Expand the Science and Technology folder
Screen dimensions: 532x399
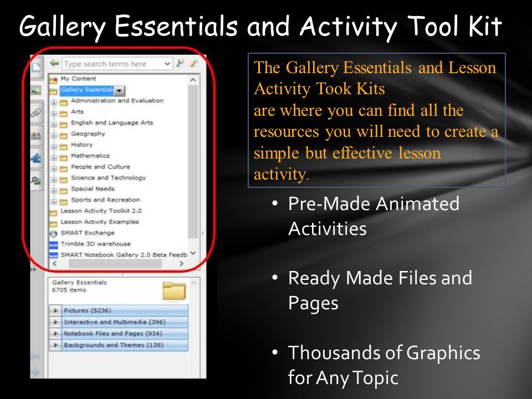[54, 180]
